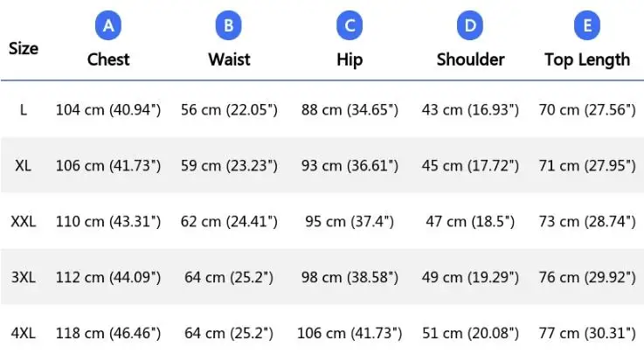
Task: Click the blue B badge above Waist
Action: (x=228, y=25)
